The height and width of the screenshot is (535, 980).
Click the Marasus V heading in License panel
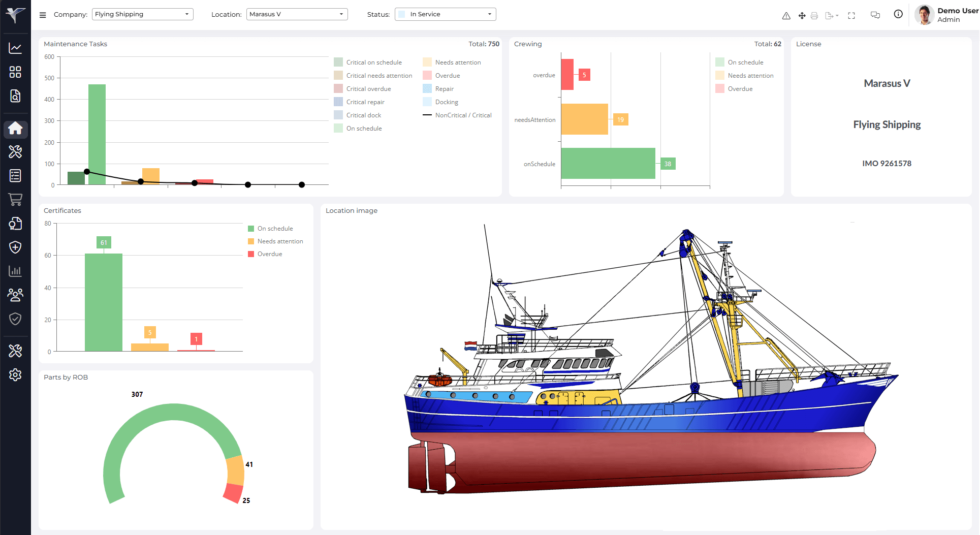[887, 83]
